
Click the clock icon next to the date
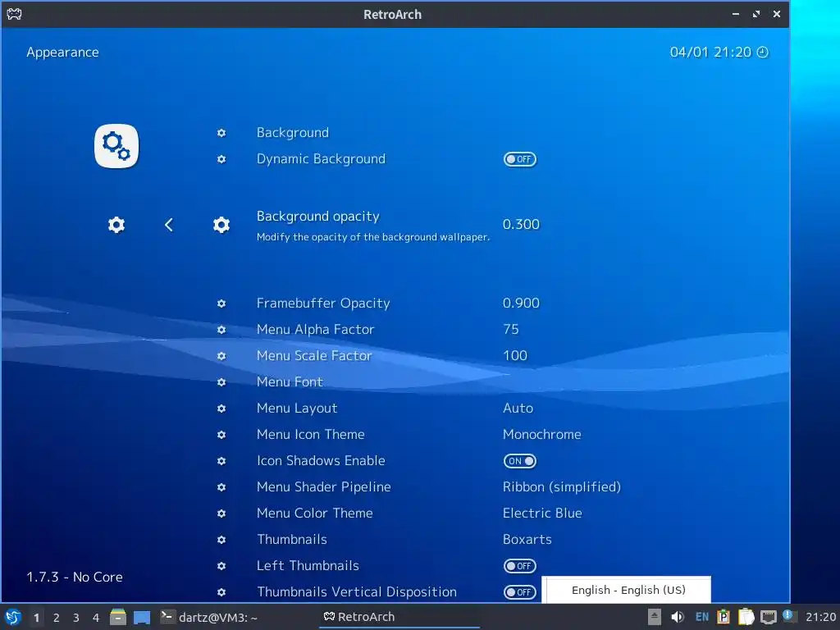point(762,52)
